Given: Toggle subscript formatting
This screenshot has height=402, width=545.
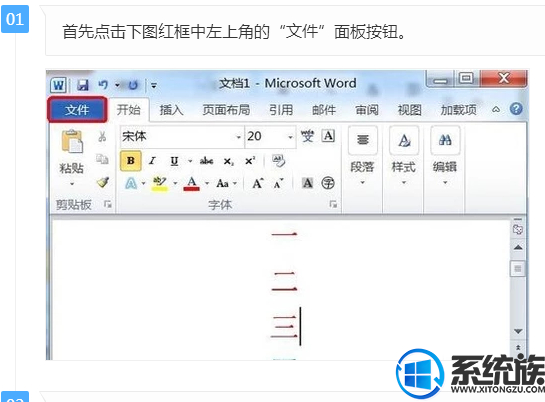Looking at the screenshot, I should click(x=228, y=161).
